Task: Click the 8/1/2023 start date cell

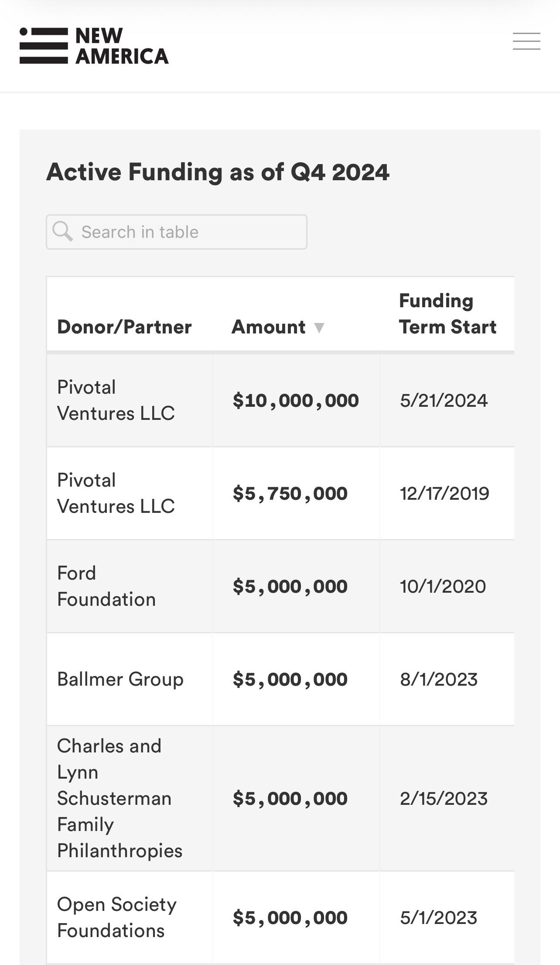Action: point(439,679)
